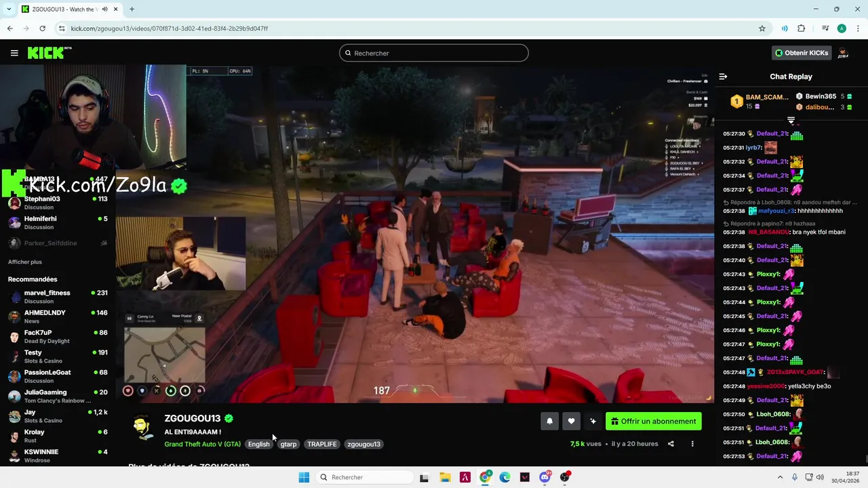Select the English tag

(258, 444)
